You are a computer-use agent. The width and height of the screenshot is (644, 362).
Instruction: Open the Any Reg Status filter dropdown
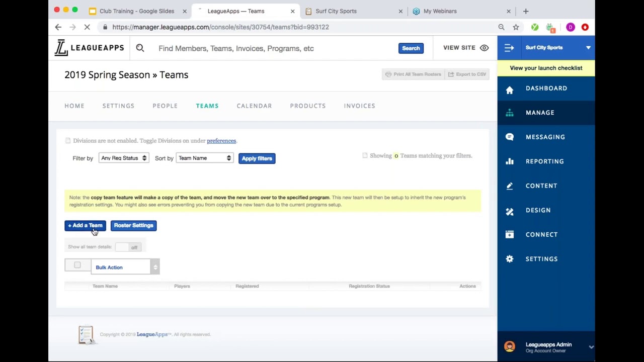(x=123, y=158)
